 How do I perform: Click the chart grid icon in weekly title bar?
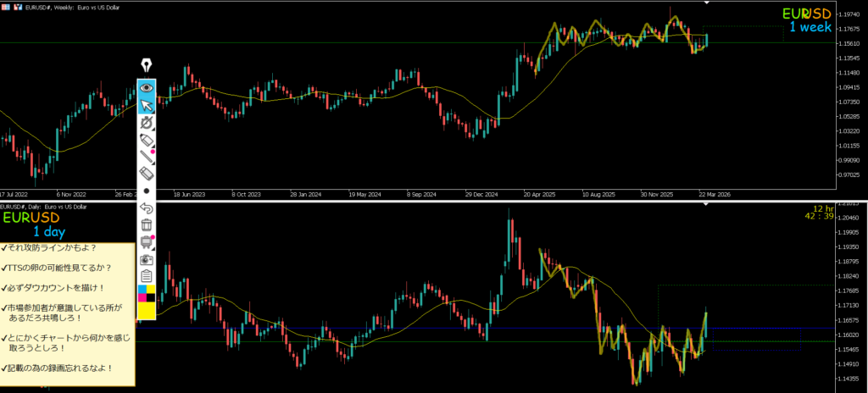tap(6, 8)
